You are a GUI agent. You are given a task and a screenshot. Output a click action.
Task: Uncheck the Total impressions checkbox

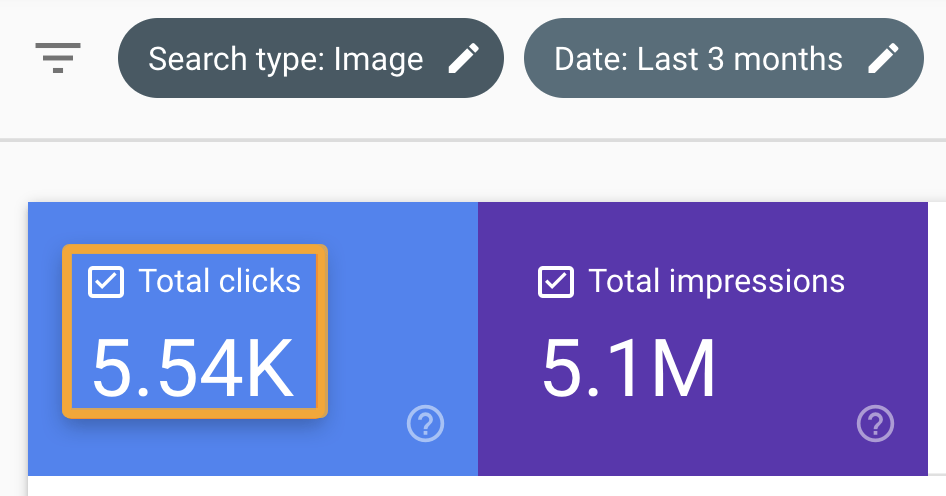point(556,282)
